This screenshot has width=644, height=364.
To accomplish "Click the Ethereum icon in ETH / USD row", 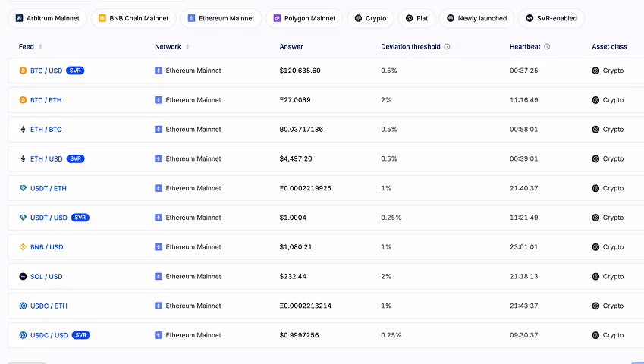I will pyautogui.click(x=23, y=158).
